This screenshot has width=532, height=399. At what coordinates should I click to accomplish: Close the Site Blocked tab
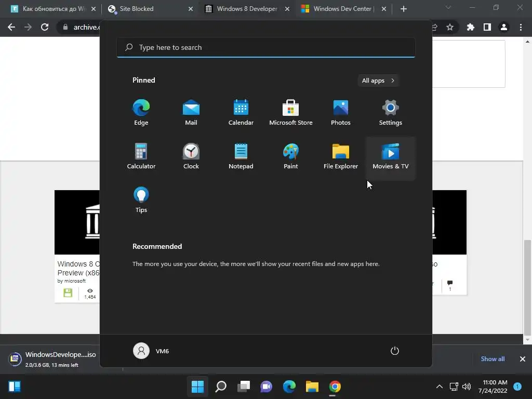coord(191,9)
